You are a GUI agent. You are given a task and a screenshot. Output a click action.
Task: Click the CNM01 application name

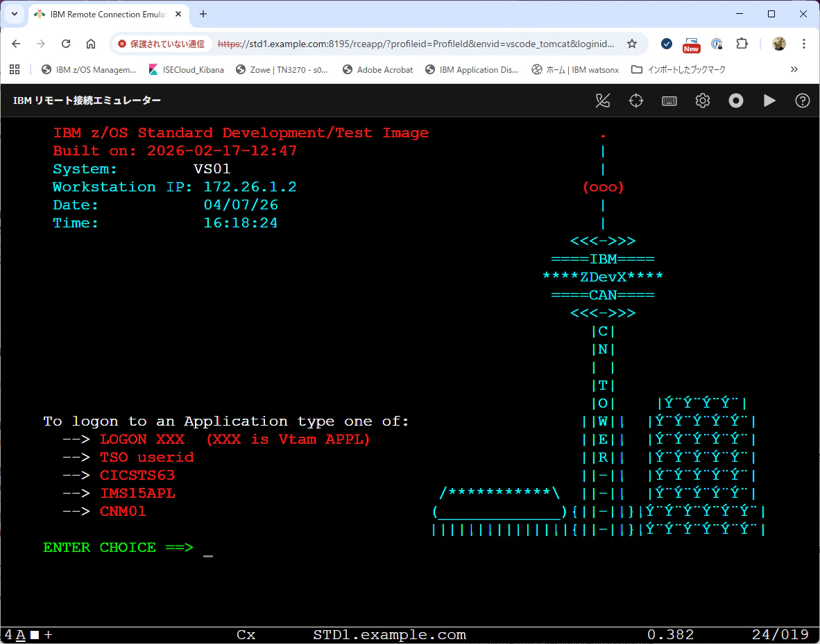click(x=123, y=511)
